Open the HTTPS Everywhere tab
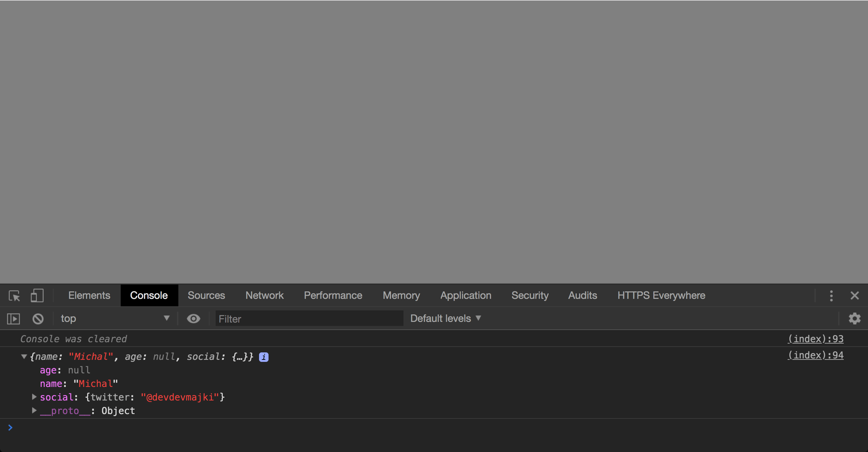Image resolution: width=868 pixels, height=452 pixels. [661, 295]
